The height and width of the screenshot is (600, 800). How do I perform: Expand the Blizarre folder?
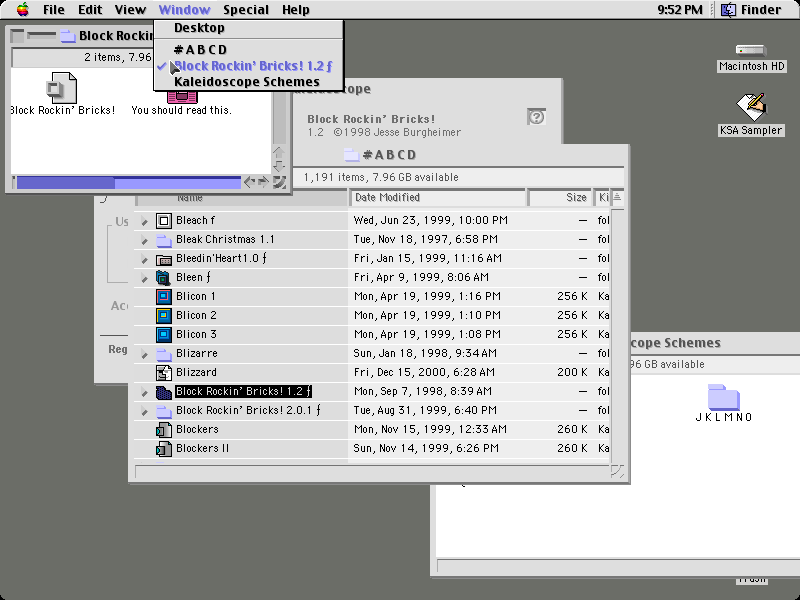click(x=144, y=354)
